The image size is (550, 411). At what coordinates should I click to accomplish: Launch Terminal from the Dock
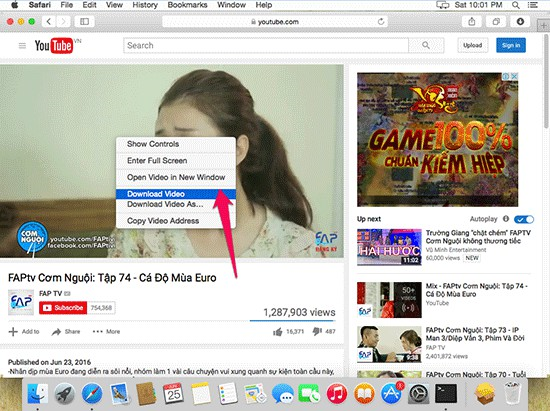445,393
